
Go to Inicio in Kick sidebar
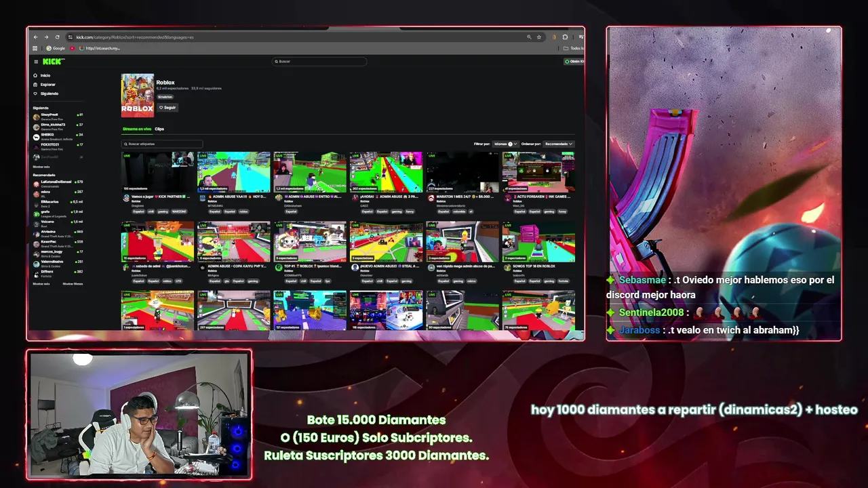42,75
